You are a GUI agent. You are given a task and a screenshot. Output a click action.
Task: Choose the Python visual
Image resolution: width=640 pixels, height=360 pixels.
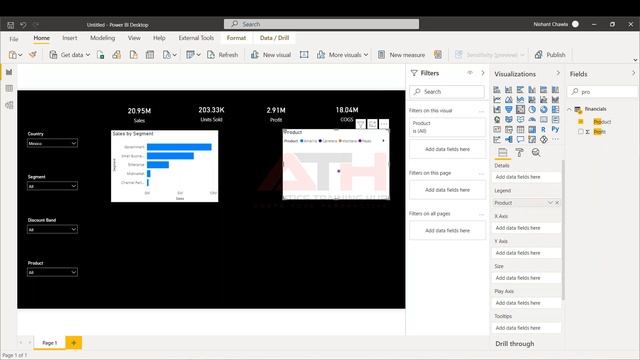(555, 129)
